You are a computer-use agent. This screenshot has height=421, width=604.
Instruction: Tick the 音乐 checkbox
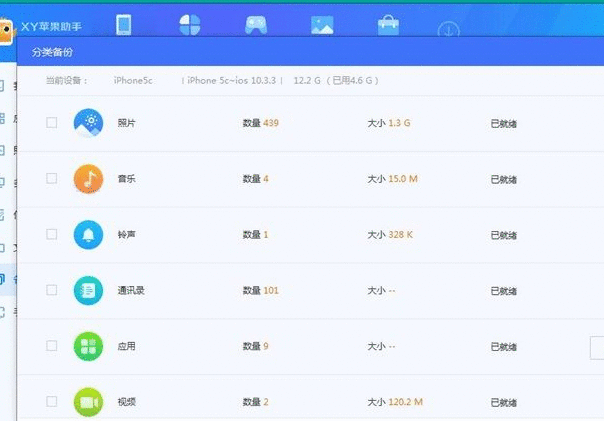pos(52,178)
